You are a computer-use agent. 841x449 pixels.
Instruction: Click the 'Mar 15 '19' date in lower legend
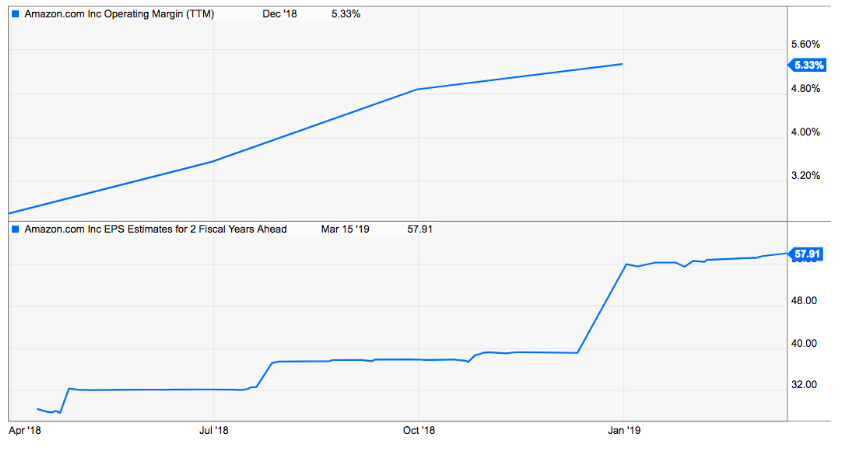(345, 229)
